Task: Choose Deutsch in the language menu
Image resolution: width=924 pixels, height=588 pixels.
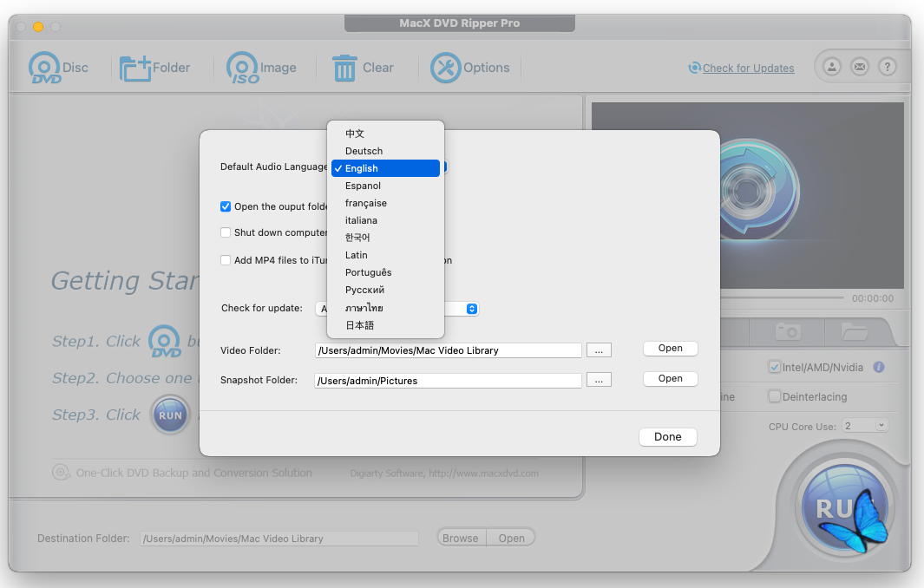Action: pos(385,151)
